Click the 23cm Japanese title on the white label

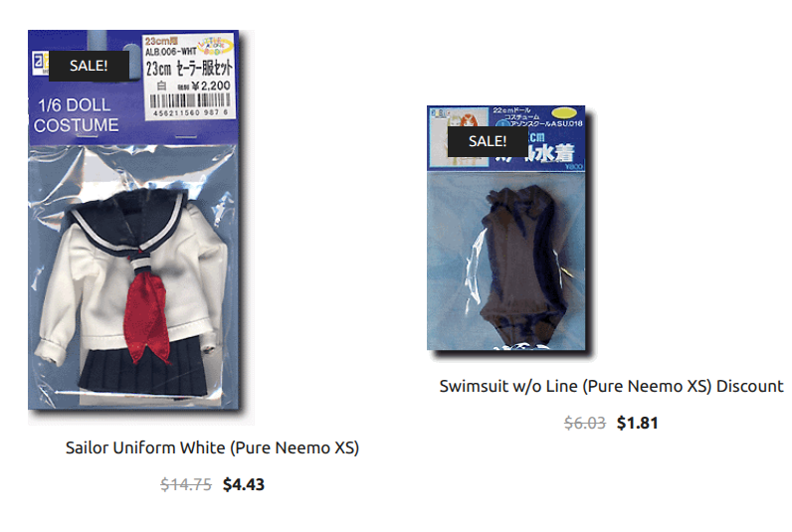pos(189,69)
